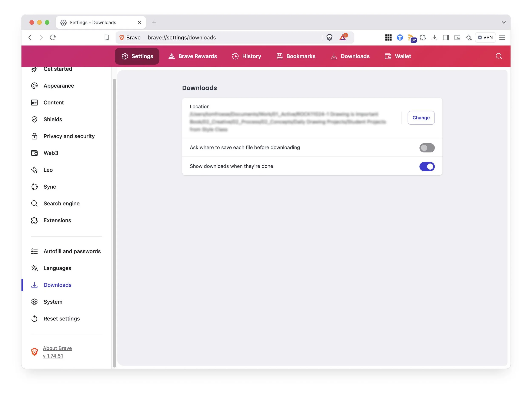Open the downloads list from the toolbar
532x397 pixels.
[434, 37]
